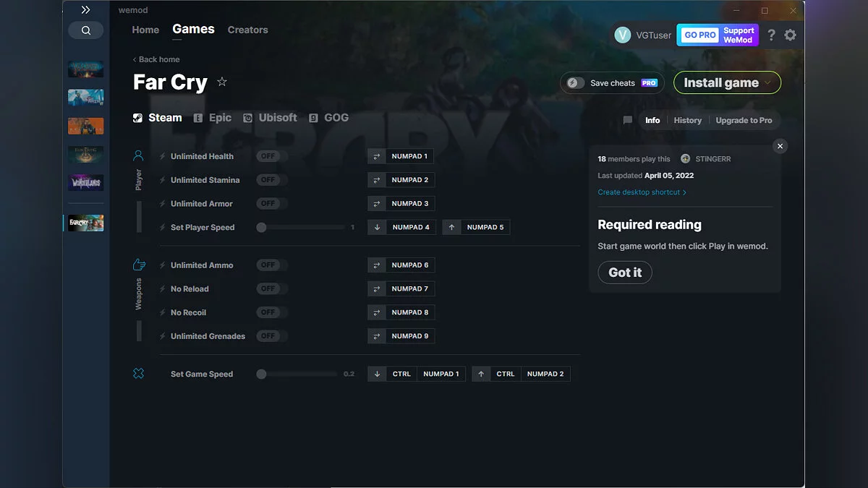868x488 pixels.
Task: Click the game speed category icon
Action: (x=139, y=374)
